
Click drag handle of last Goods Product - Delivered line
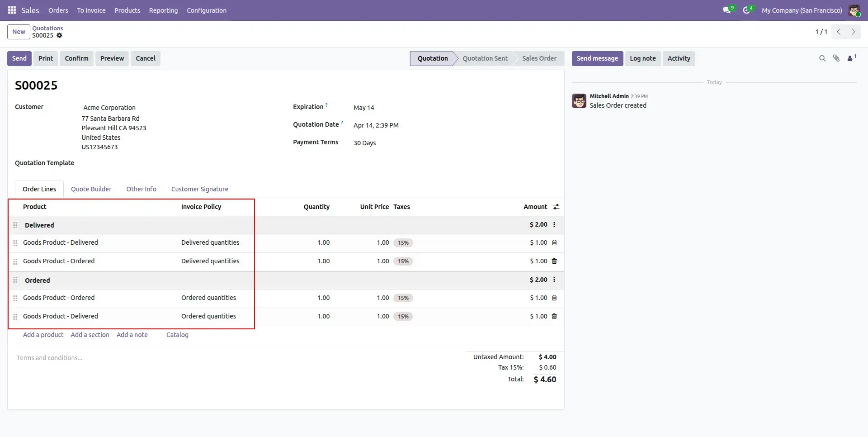point(15,317)
